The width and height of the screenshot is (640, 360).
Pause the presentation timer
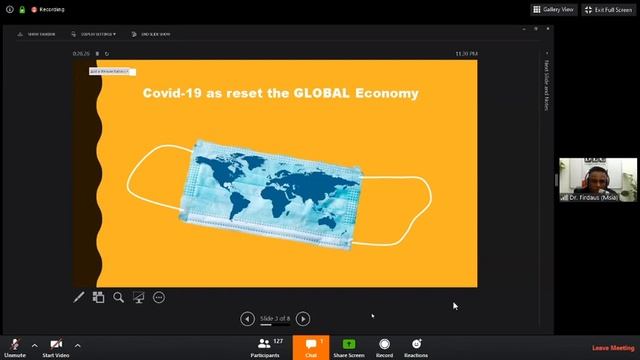coord(97,53)
